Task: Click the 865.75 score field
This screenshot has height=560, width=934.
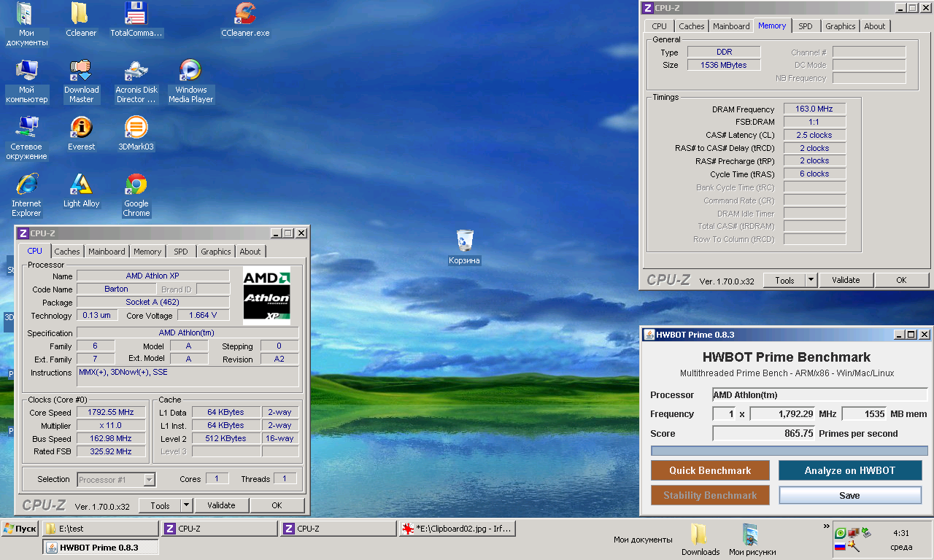Action: (x=764, y=433)
